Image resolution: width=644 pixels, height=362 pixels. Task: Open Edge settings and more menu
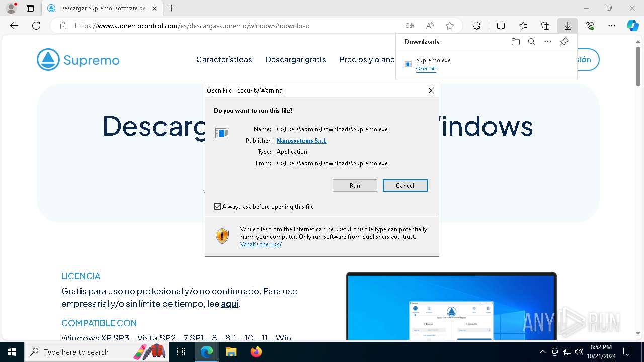click(612, 26)
